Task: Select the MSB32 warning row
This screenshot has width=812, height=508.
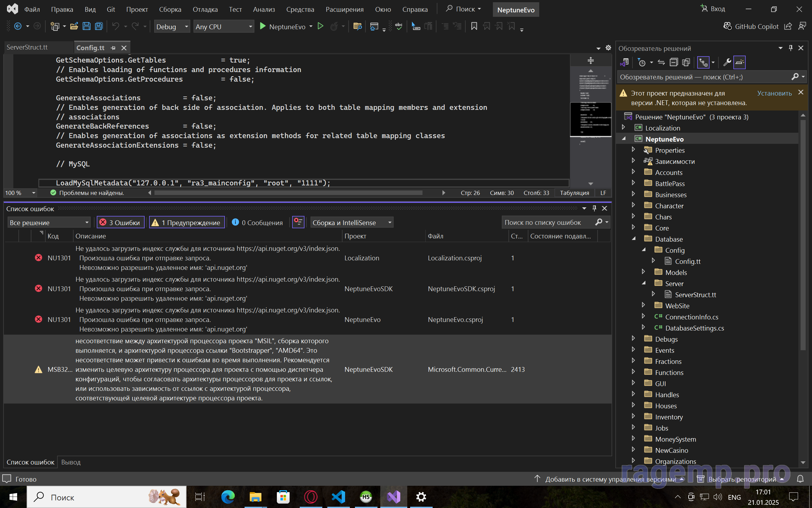Action: point(307,369)
